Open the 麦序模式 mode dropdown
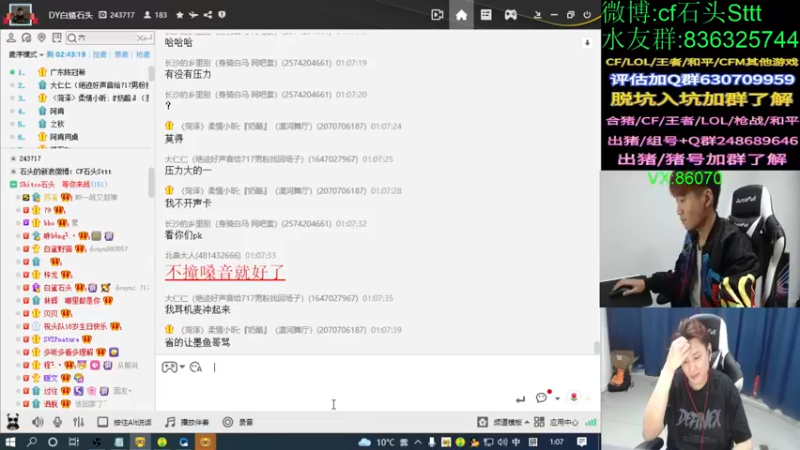Viewport: 800px width, 450px height. click(26, 55)
